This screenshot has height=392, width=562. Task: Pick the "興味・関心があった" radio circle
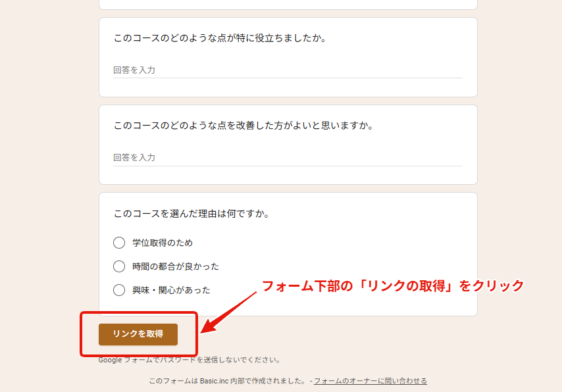(119, 290)
